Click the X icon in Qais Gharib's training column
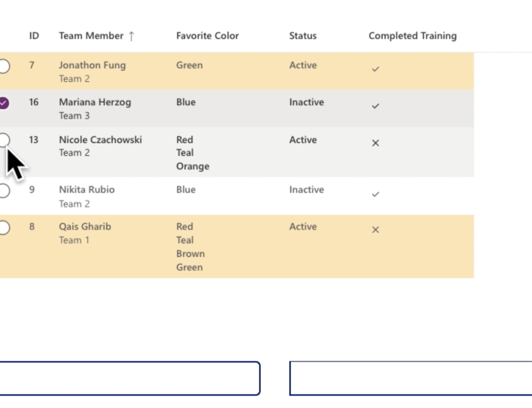Viewport: 532px width, 408px height. pyautogui.click(x=376, y=230)
